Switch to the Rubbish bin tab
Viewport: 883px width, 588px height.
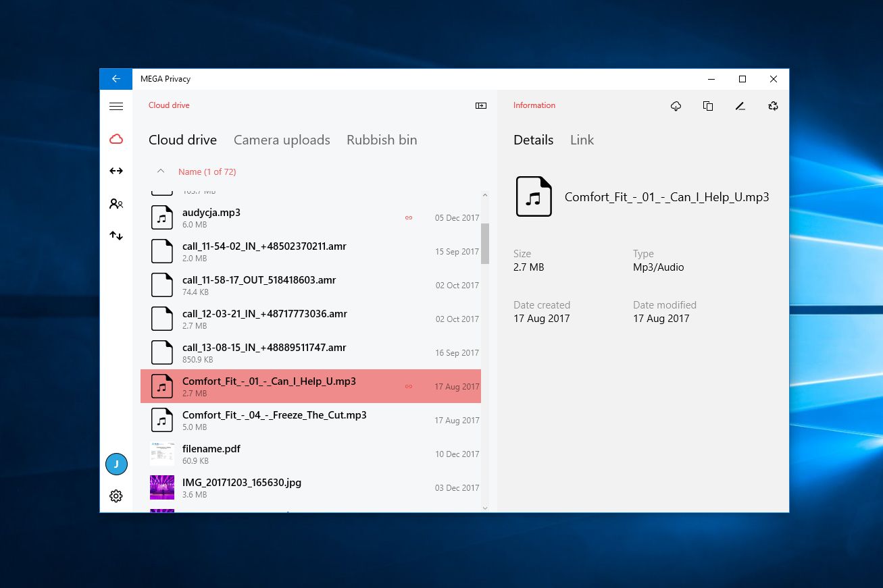382,140
